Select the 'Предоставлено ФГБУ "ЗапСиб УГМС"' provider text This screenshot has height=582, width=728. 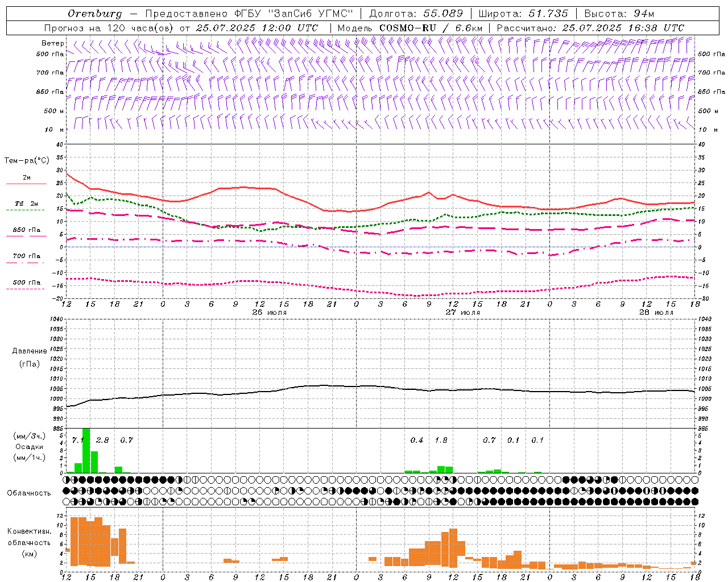coord(249,14)
